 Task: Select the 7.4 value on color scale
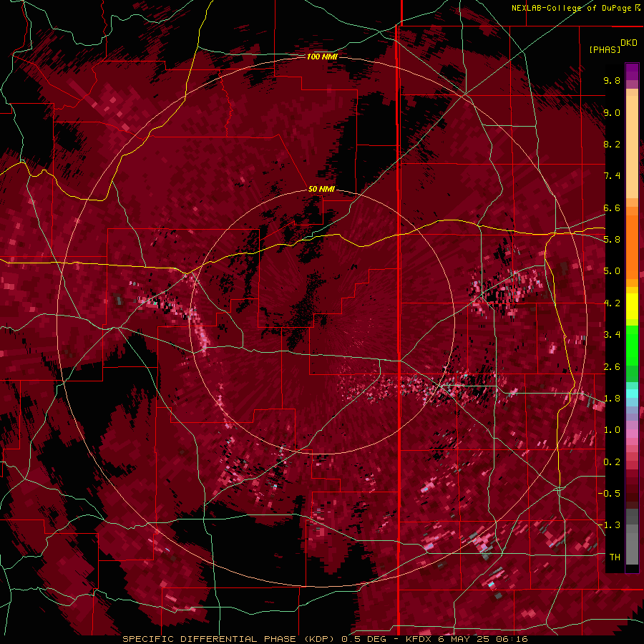(612, 176)
